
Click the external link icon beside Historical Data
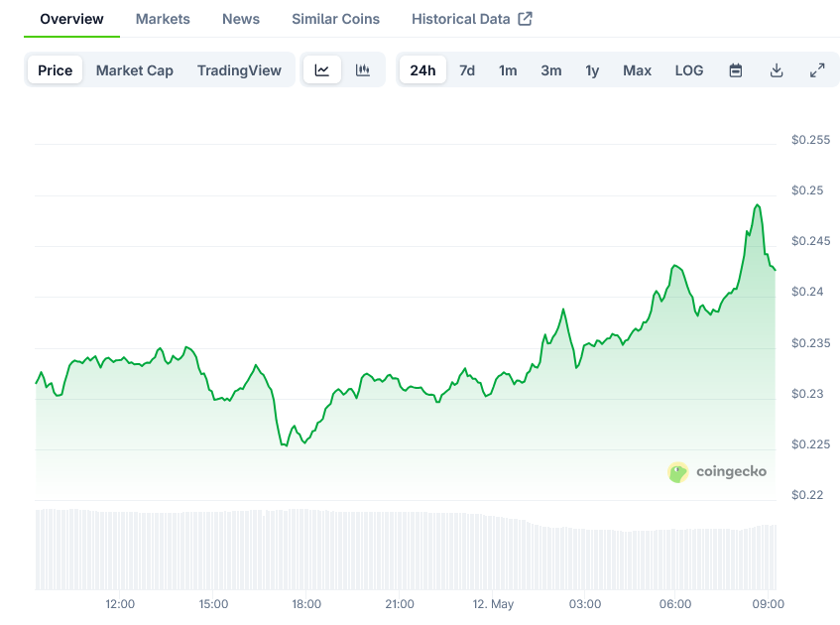pos(525,19)
